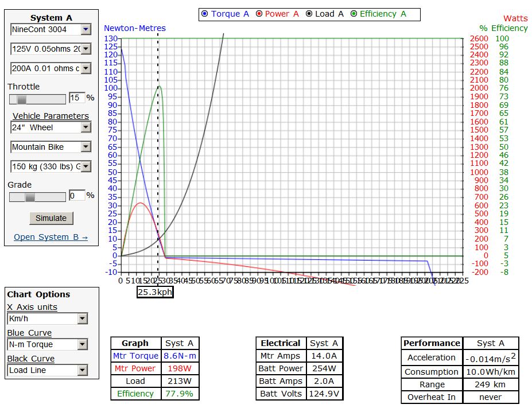Click the Throttle slider handle

point(21,99)
